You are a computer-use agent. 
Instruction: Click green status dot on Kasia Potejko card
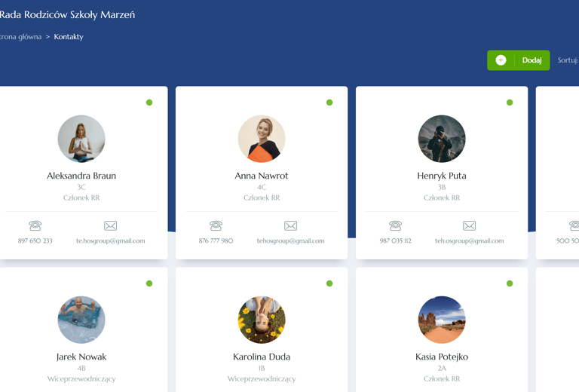510,283
